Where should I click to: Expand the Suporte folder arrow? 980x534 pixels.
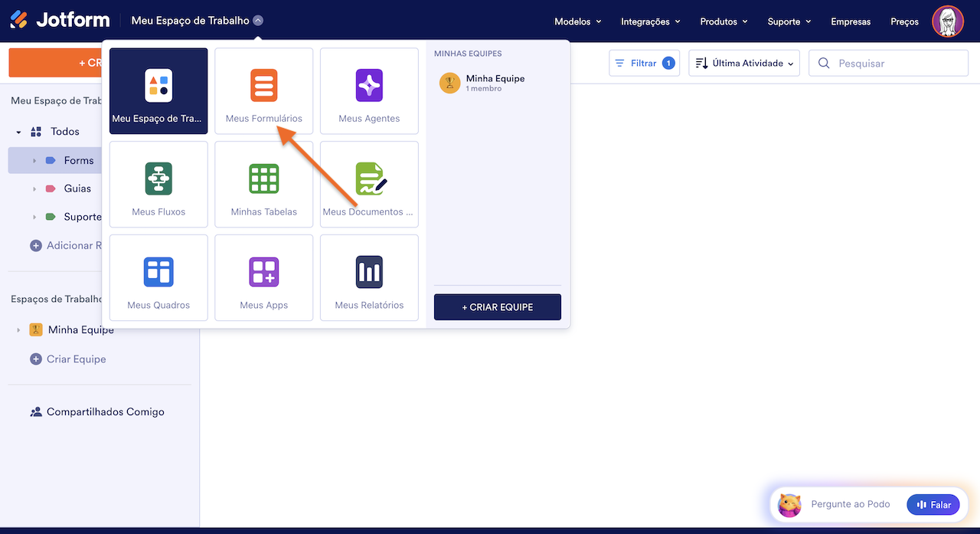34,217
